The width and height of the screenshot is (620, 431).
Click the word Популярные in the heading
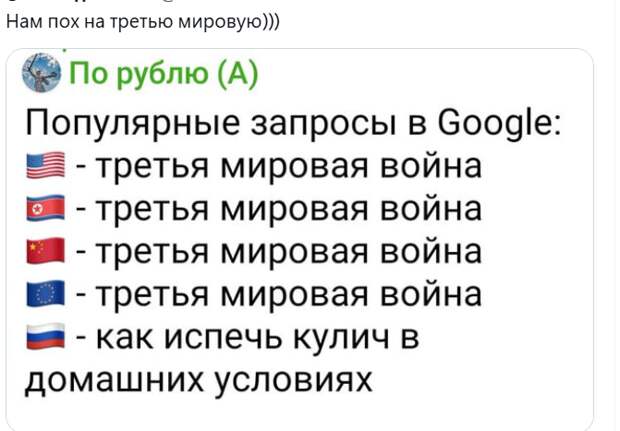point(133,124)
